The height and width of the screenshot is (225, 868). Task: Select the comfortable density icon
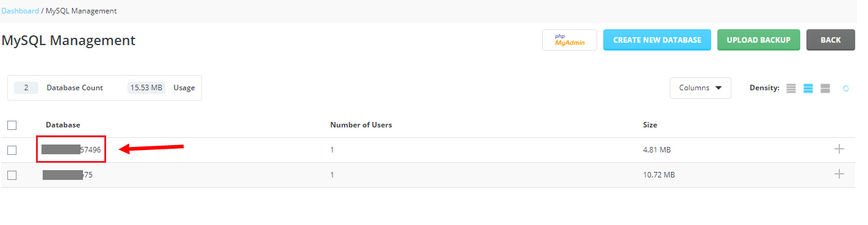pos(825,88)
